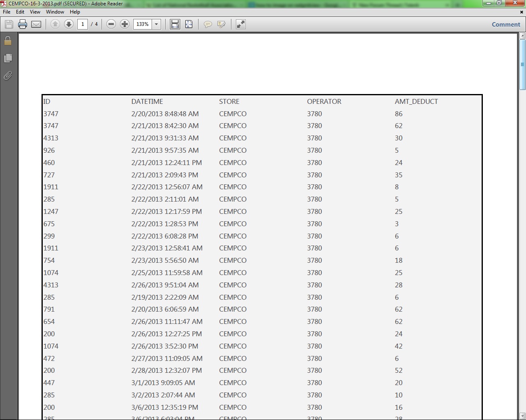The width and height of the screenshot is (526, 420).
Task: Click the scrollbar up arrow
Action: coord(522,37)
